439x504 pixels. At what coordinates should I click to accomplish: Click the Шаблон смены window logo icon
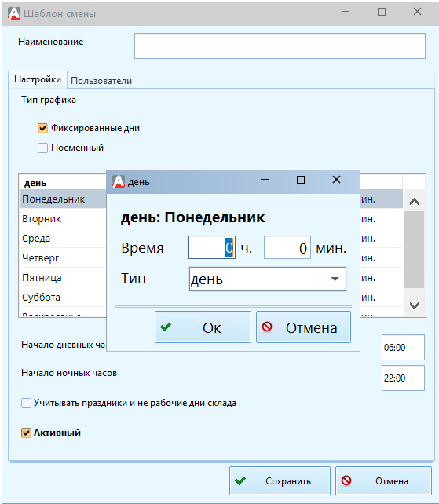point(14,13)
